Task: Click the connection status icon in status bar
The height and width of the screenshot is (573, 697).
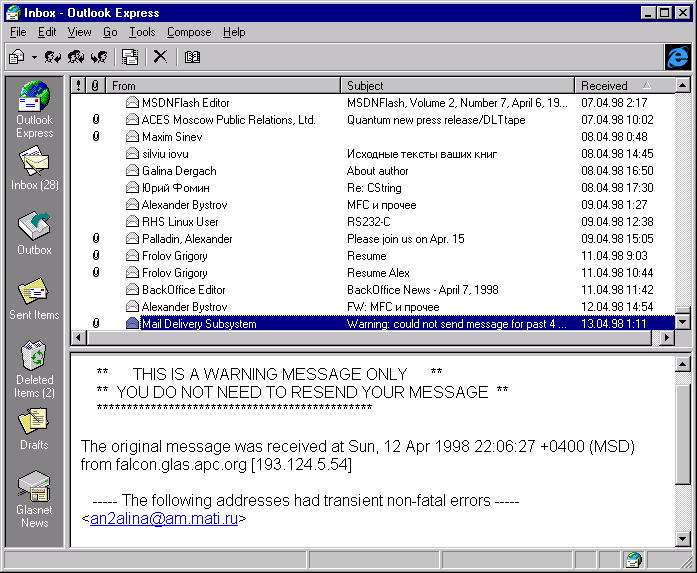Action: [633, 560]
